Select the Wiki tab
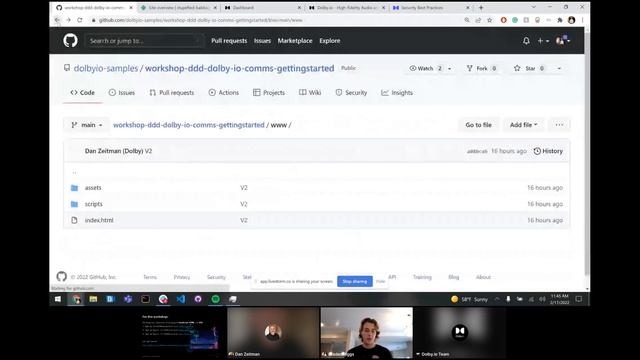Screen dimensions: 640x360 (x=310, y=93)
